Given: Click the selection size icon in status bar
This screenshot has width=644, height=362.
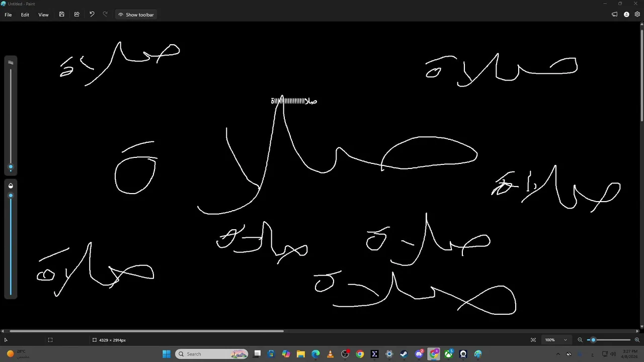Looking at the screenshot, I should pyautogui.click(x=50, y=340).
